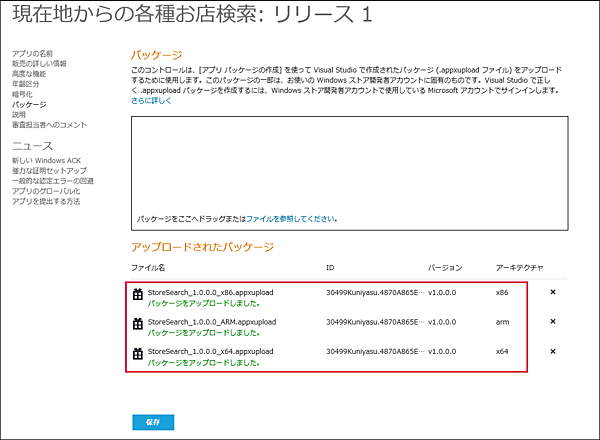Open news link 一般的な認定エラーの回避
The image size is (600, 440).
53,181
